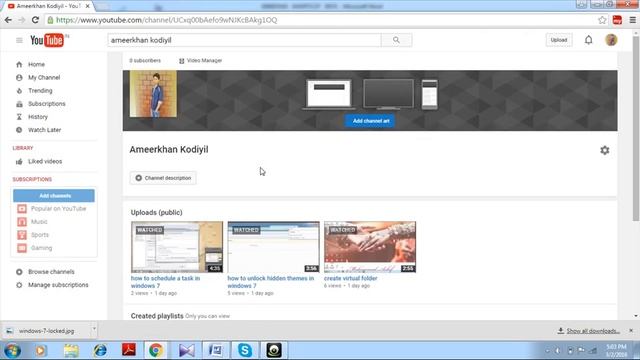Viewport: 640px width, 360px height.
Task: Open Subscriptions in the sidebar
Action: [x=47, y=104]
